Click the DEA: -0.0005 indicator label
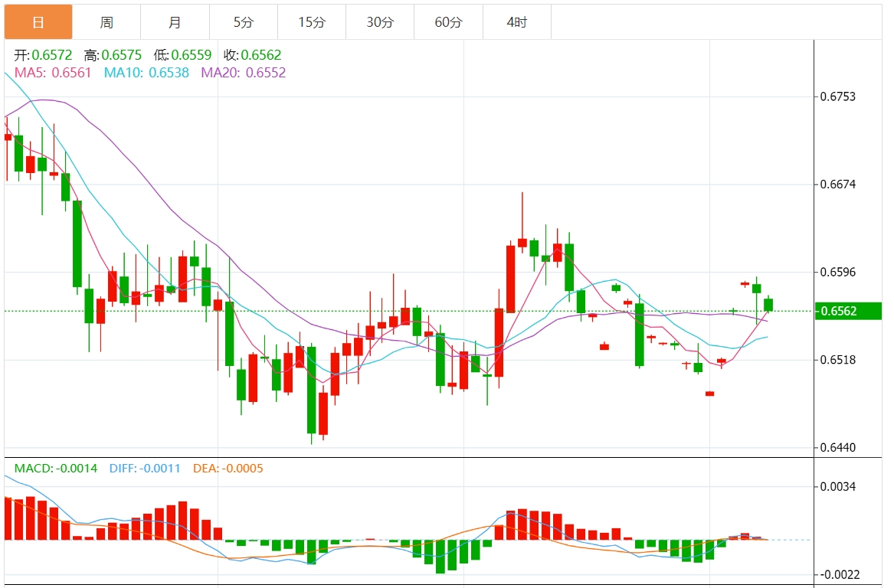The image size is (894, 588). [228, 469]
